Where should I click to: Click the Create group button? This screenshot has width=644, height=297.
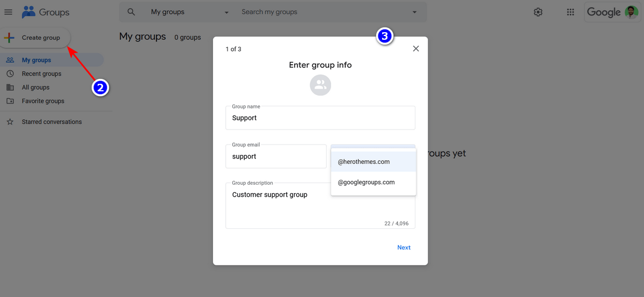(x=35, y=38)
